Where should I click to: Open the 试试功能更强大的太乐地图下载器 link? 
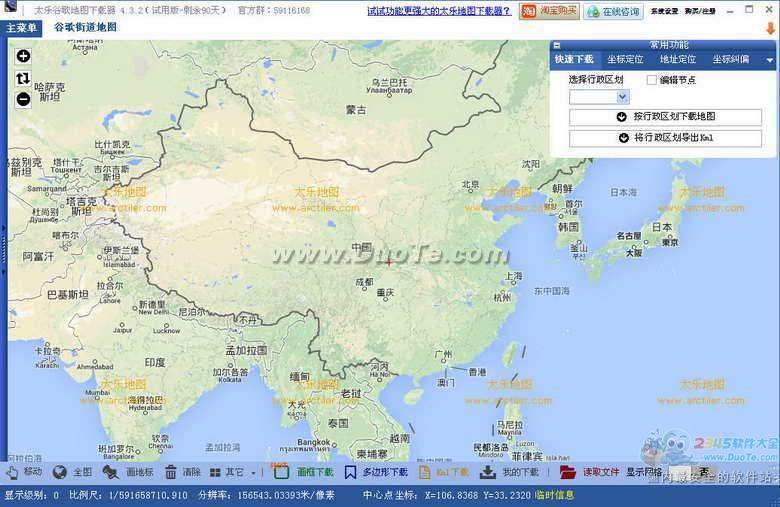(x=439, y=11)
